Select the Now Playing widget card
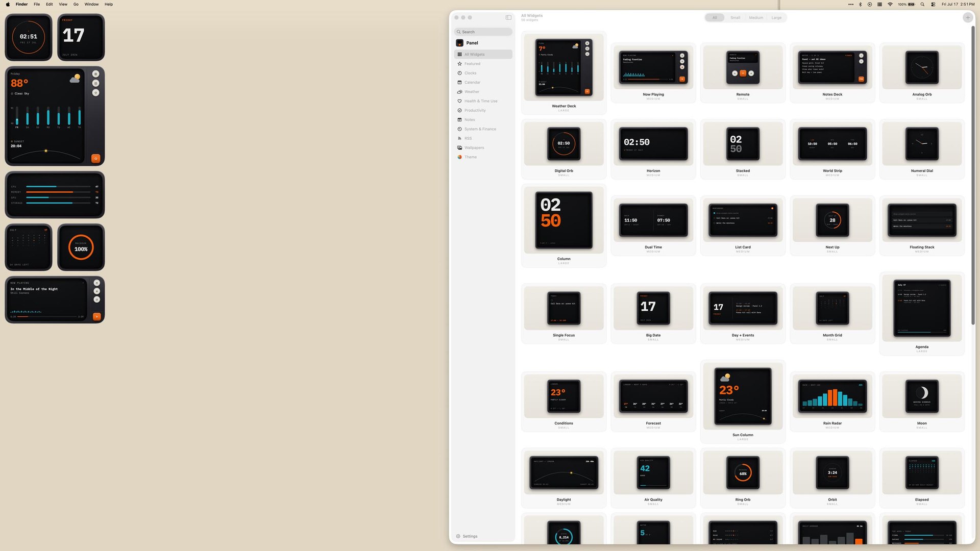 (653, 72)
